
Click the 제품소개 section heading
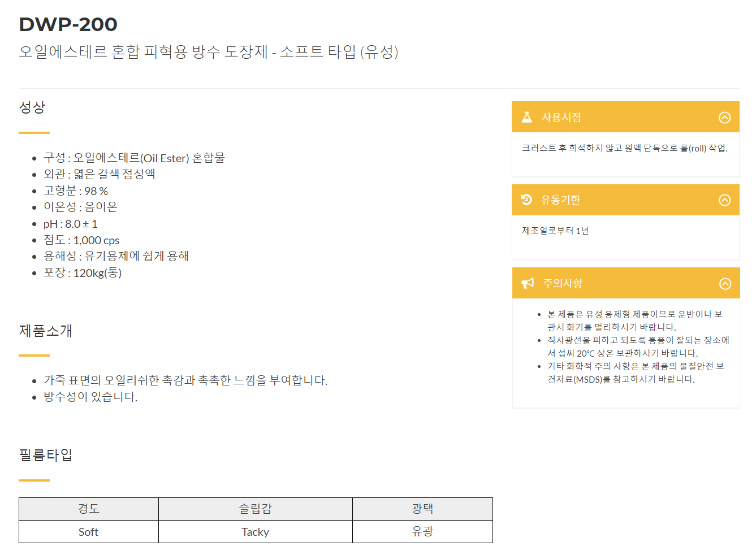[46, 331]
